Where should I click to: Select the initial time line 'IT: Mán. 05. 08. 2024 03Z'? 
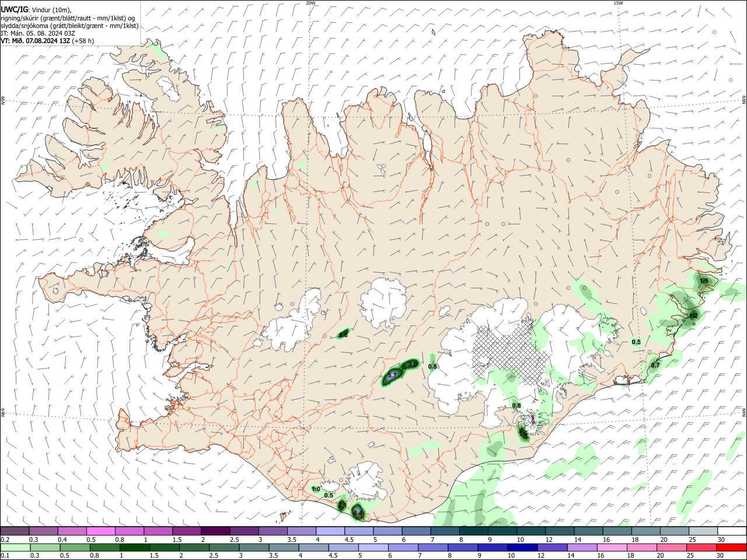(x=37, y=33)
